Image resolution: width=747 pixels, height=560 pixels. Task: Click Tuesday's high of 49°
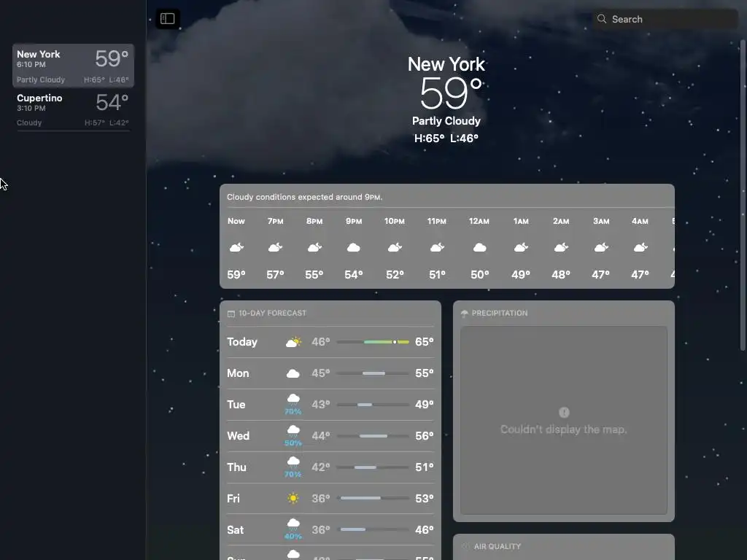(424, 405)
